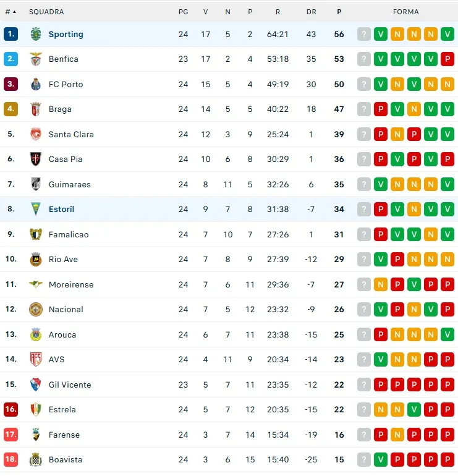Click the Gil Vicente crest icon
This screenshot has width=458, height=476.
tap(36, 385)
